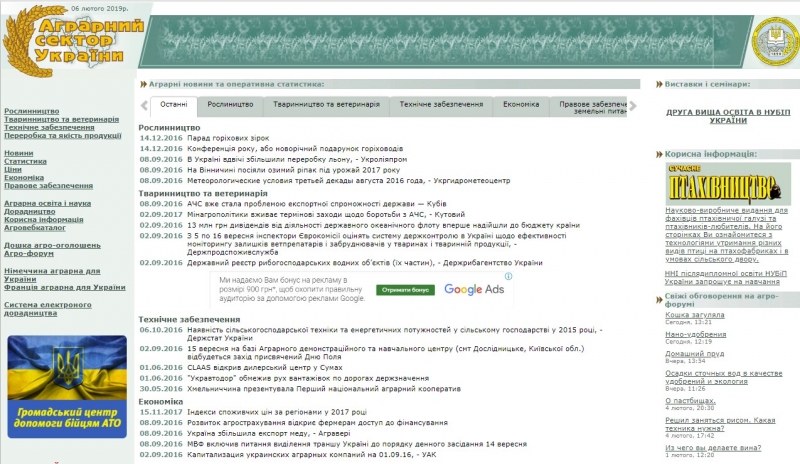Open Економіка link in left sidebar
800x464 pixels.
pyautogui.click(x=24, y=177)
